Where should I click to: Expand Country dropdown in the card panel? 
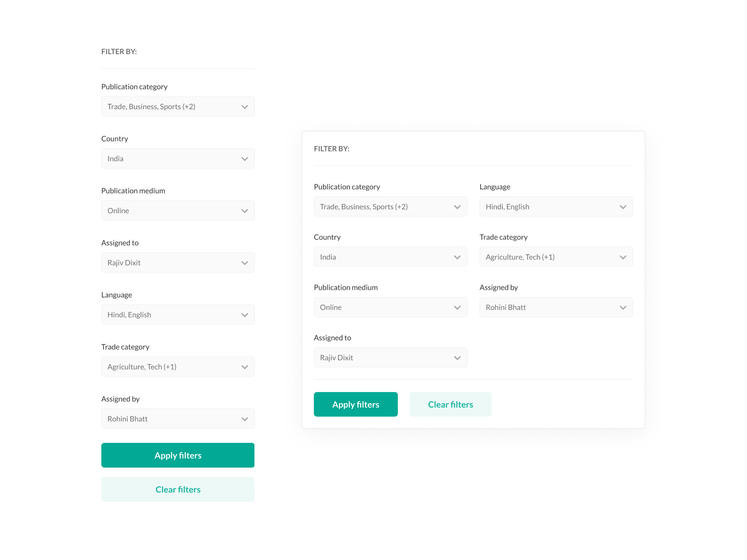[x=390, y=257]
